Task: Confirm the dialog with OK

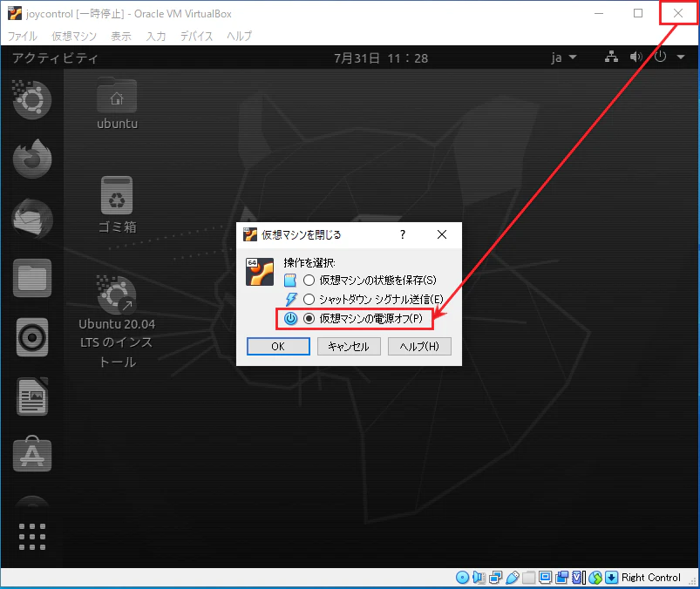Action: (x=278, y=346)
